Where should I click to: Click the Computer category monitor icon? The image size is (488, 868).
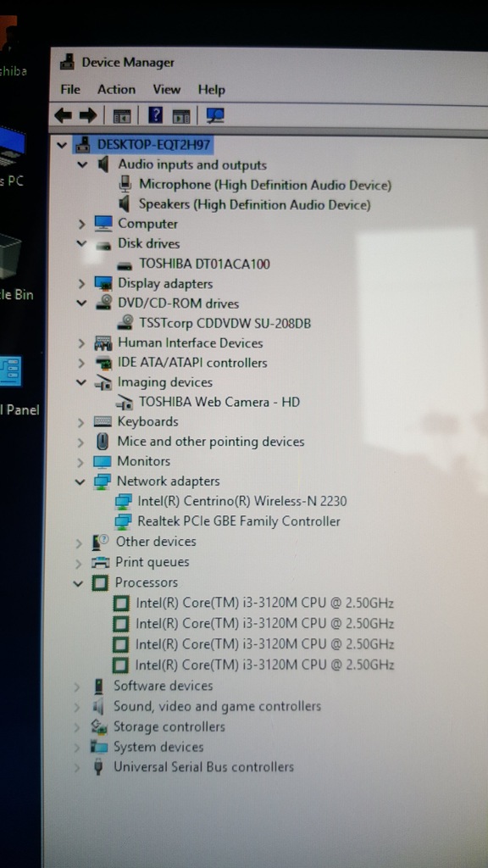coord(103,224)
